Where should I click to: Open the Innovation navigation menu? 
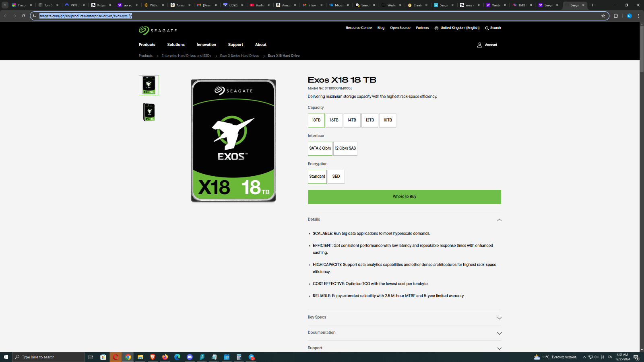point(206,45)
